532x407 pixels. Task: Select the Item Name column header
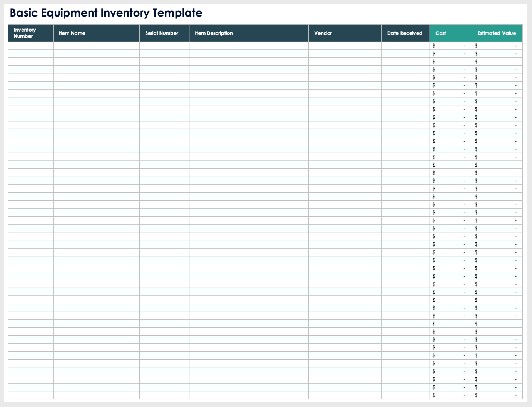pyautogui.click(x=96, y=33)
